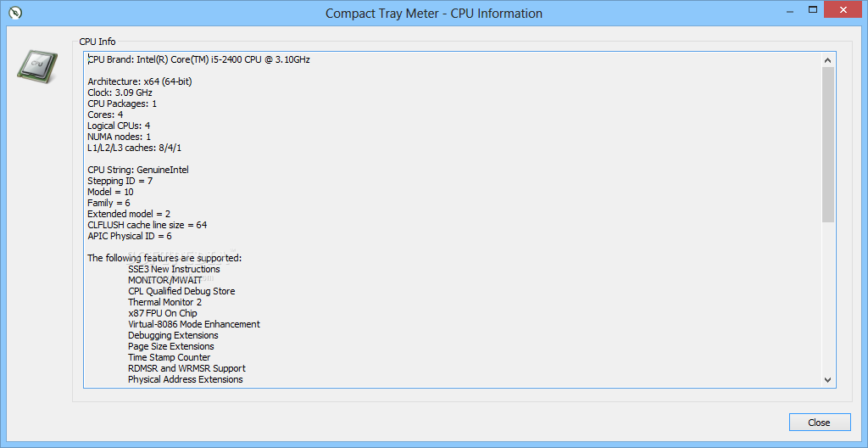Image resolution: width=868 pixels, height=448 pixels.
Task: Click 'Logical CPUs: 4' line
Action: (x=119, y=126)
